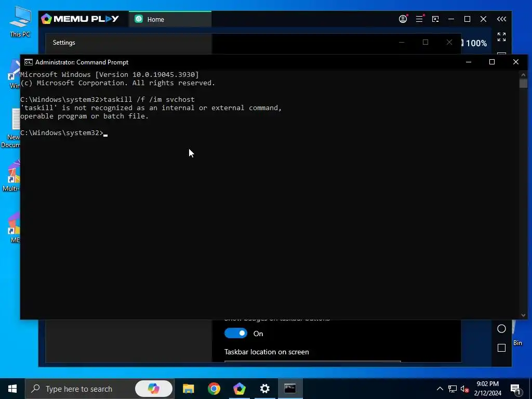Click the network tray icon
This screenshot has width=532, height=399.
[x=453, y=389]
